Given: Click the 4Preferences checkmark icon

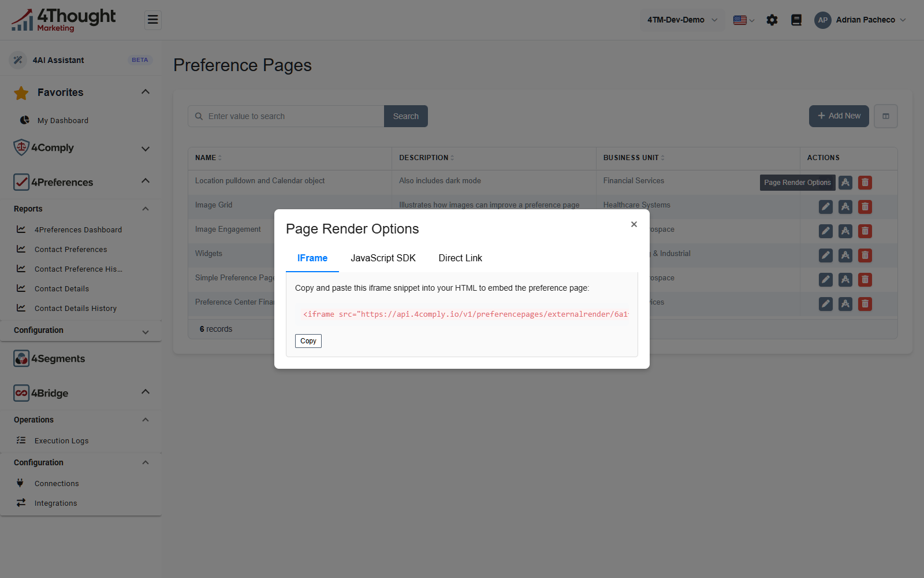Looking at the screenshot, I should click(x=21, y=182).
